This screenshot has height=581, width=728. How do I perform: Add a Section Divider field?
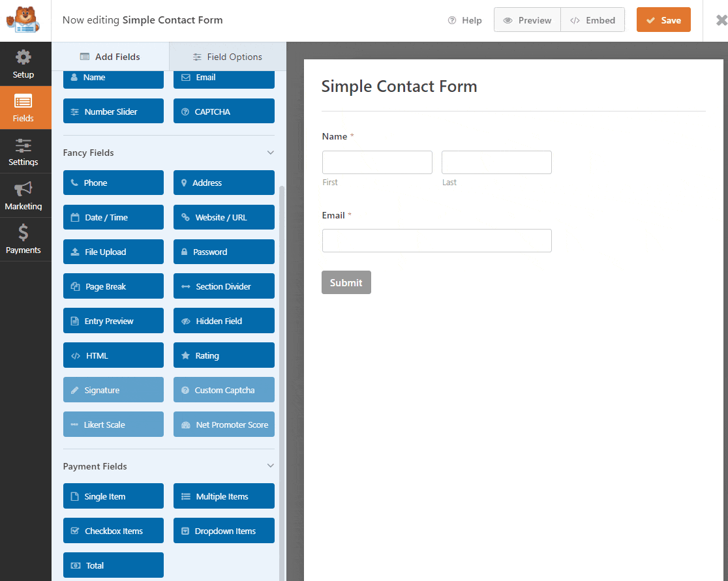click(x=224, y=286)
